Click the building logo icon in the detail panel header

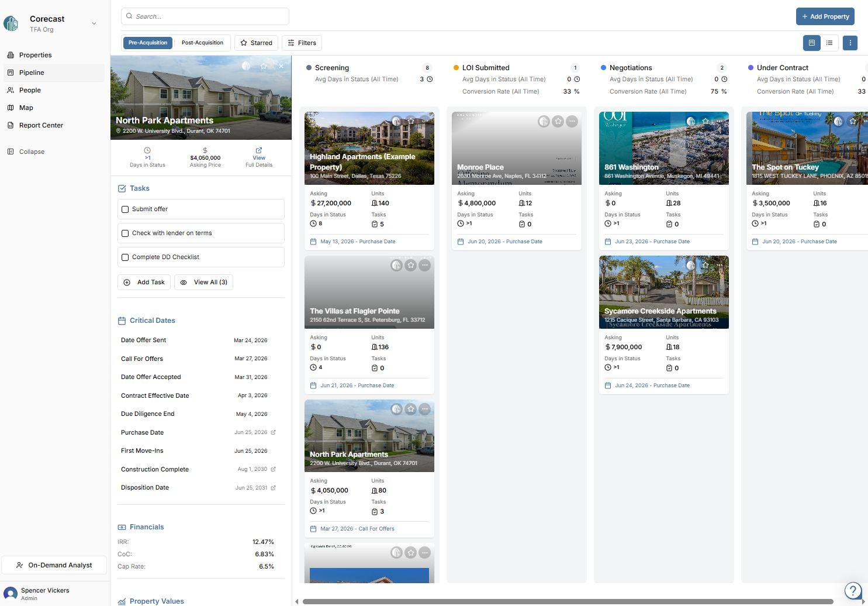[246, 66]
